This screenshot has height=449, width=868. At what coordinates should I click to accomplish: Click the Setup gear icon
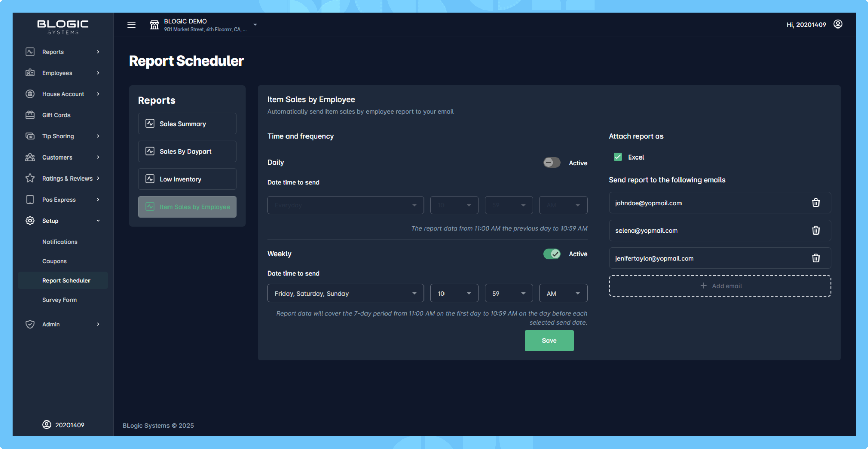(x=30, y=220)
